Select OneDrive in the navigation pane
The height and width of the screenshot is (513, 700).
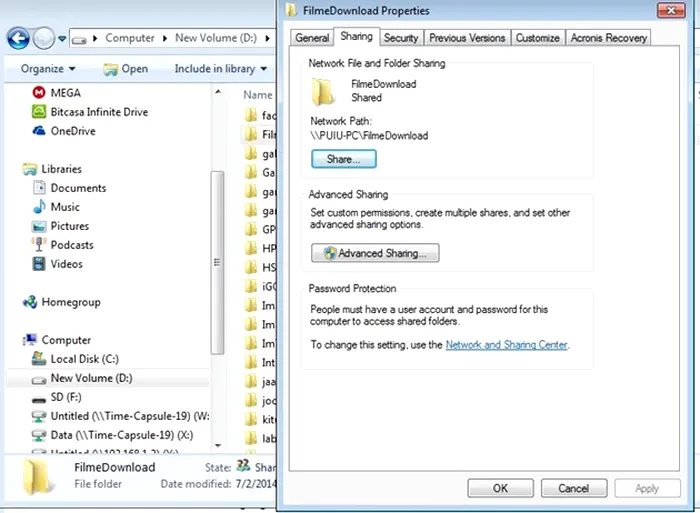(x=64, y=131)
